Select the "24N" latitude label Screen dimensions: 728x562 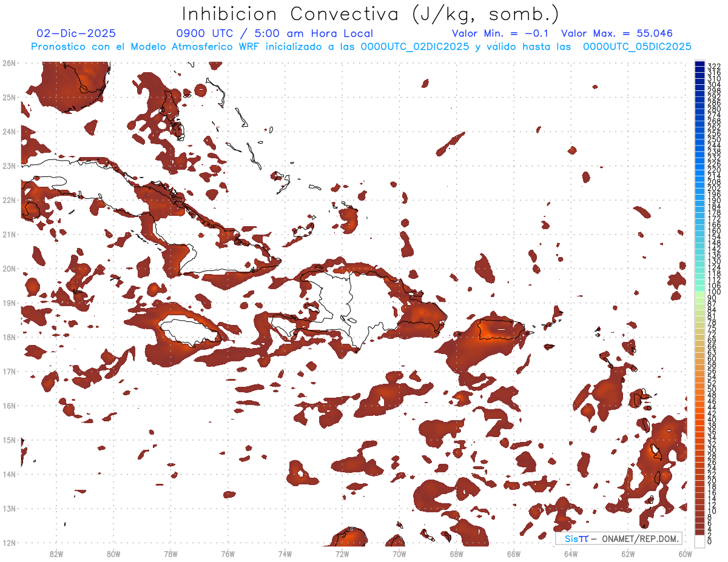pyautogui.click(x=9, y=132)
